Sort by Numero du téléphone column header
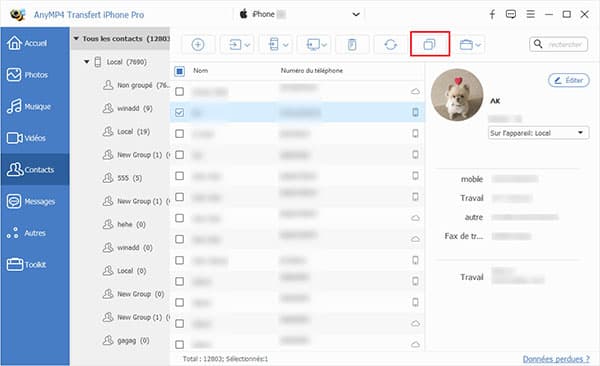This screenshot has height=366, width=600. pos(311,70)
